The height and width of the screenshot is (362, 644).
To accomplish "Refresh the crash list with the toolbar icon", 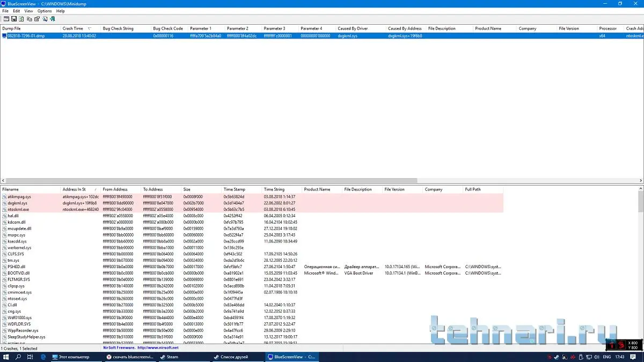I will tap(21, 19).
